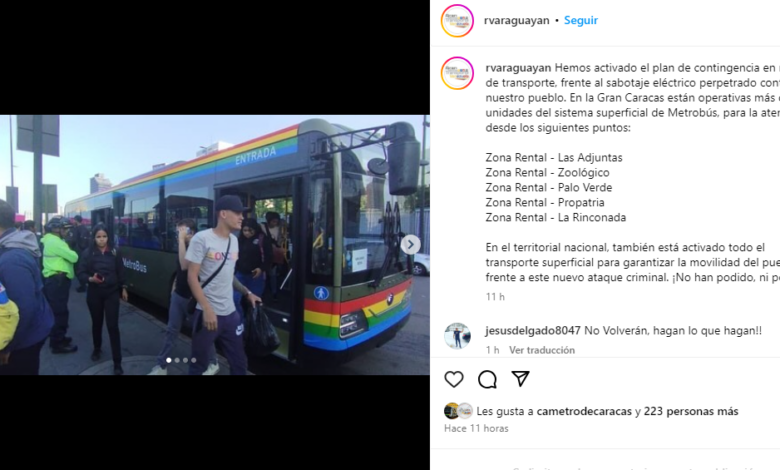Open the rvaraguayan username in the caption
Image resolution: width=780 pixels, height=470 pixels.
518,68
